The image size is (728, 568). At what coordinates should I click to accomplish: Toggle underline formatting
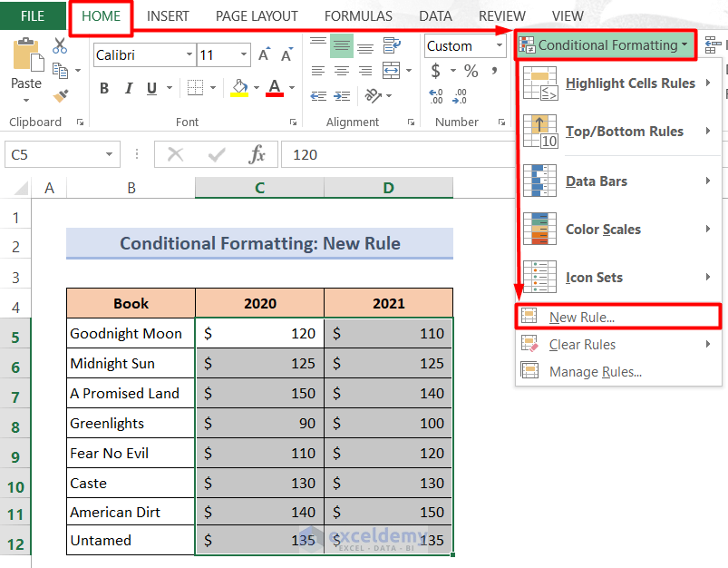151,88
